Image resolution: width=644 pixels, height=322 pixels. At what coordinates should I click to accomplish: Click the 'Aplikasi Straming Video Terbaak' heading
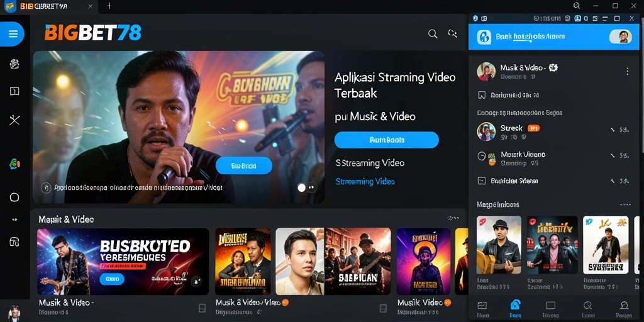pyautogui.click(x=395, y=85)
